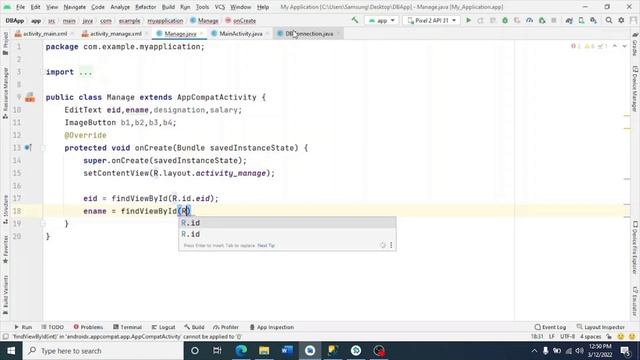Open the Logcat tool window
Screen dimensions: 640x360
pyautogui.click(x=163, y=327)
